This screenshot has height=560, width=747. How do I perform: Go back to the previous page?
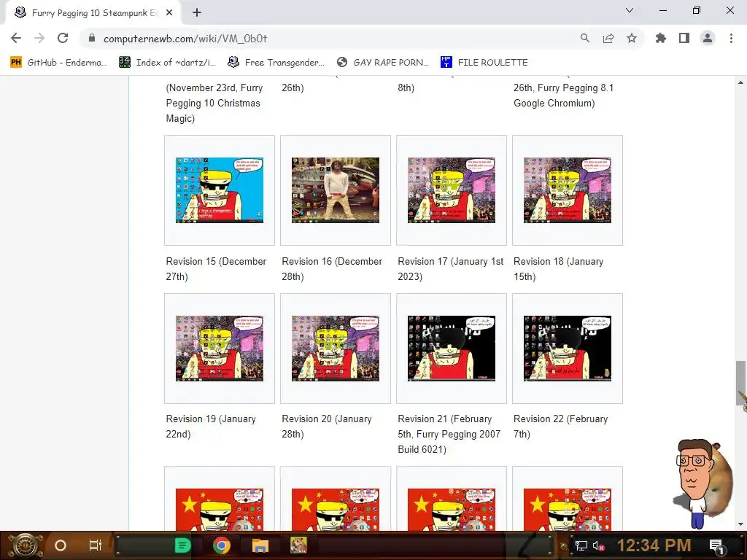click(x=16, y=38)
